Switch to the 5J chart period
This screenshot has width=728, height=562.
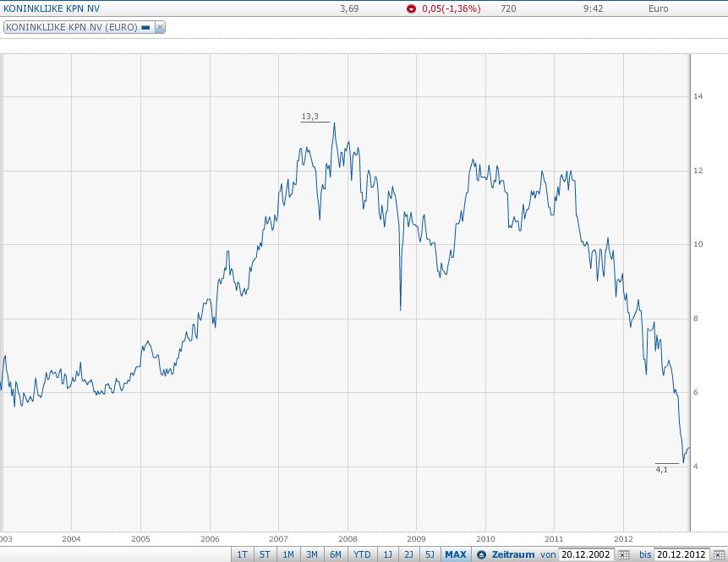click(x=431, y=554)
